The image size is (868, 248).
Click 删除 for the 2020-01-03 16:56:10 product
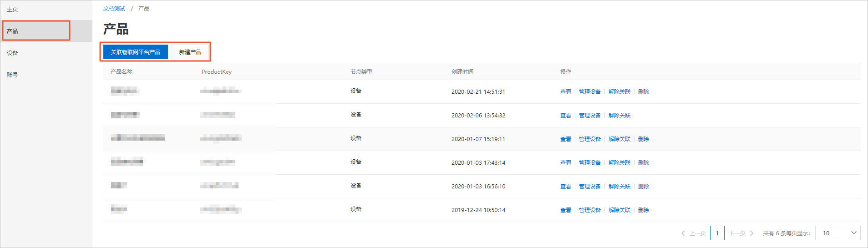(x=644, y=187)
